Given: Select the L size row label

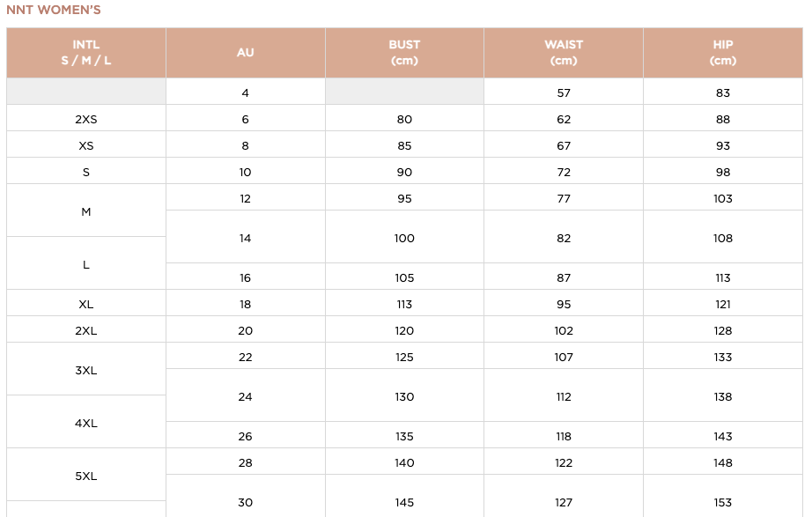Looking at the screenshot, I should 86,264.
